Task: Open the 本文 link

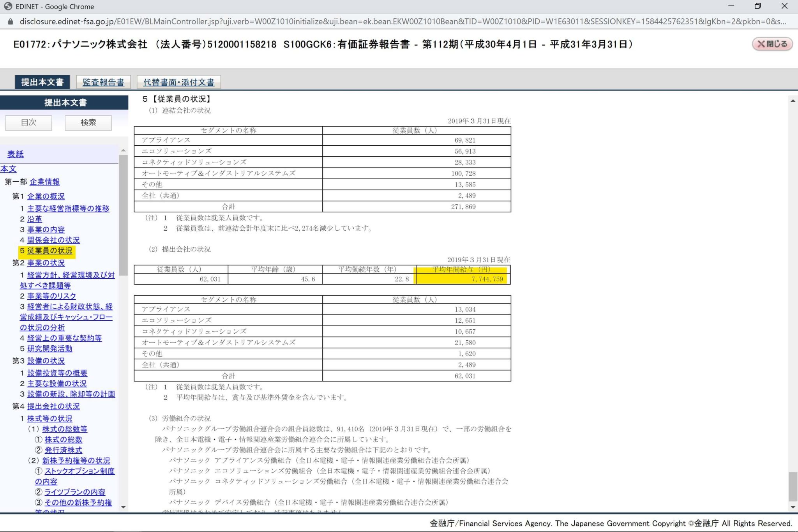Action: coord(8,169)
